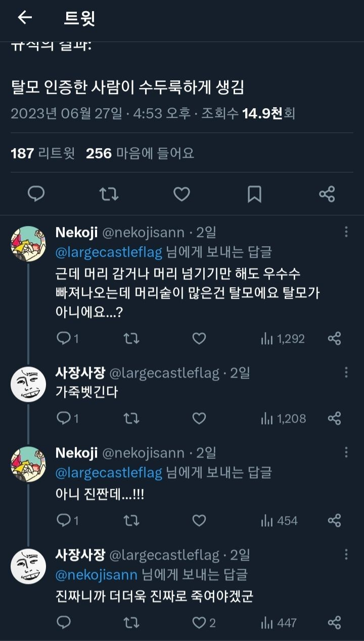The image size is (364, 641).
Task: Open the 187 리트윗 list
Action: pyautogui.click(x=43, y=153)
